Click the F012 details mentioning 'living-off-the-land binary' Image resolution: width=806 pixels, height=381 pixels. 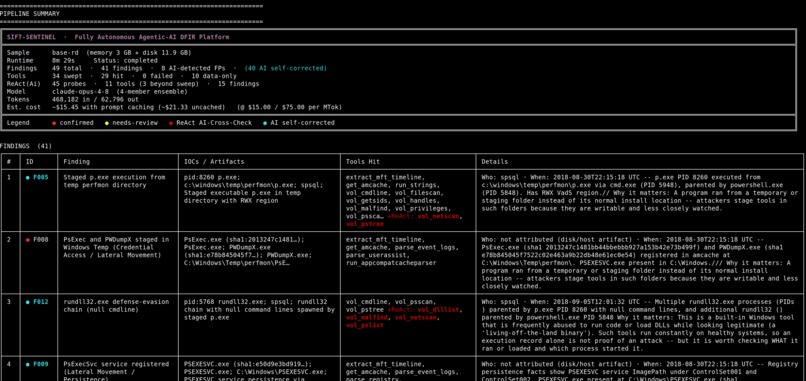[639, 325]
